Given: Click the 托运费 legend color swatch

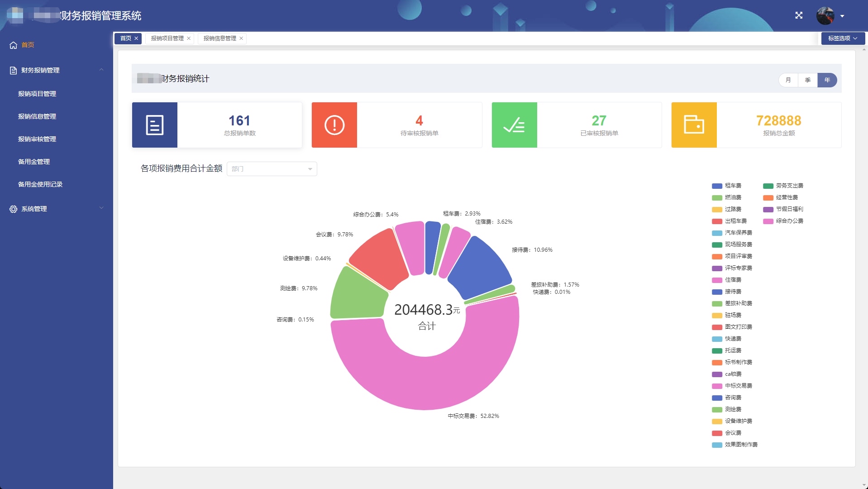Looking at the screenshot, I should (x=717, y=350).
